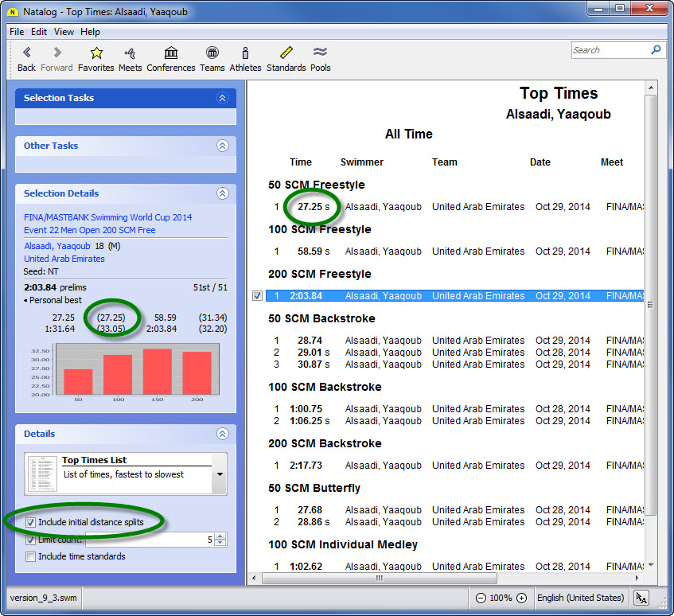The width and height of the screenshot is (674, 616).
Task: Click the United Arab Emirates team link
Action: pos(64,259)
